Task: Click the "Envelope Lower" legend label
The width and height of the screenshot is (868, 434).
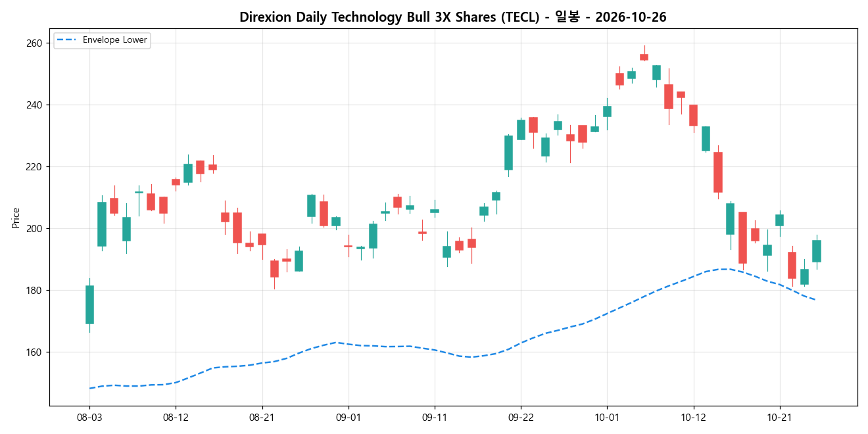Action: click(x=115, y=40)
